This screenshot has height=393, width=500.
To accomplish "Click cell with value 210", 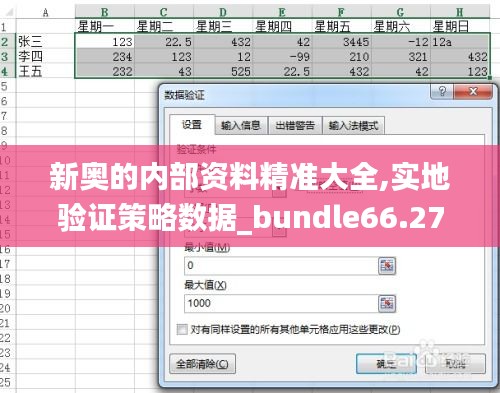I will pos(341,56).
